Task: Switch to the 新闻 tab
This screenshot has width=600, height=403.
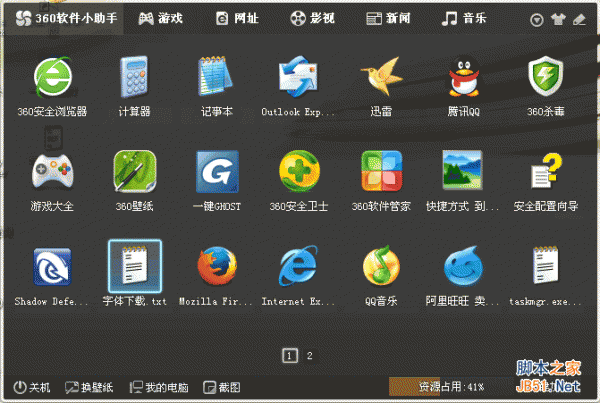Action: tap(388, 18)
